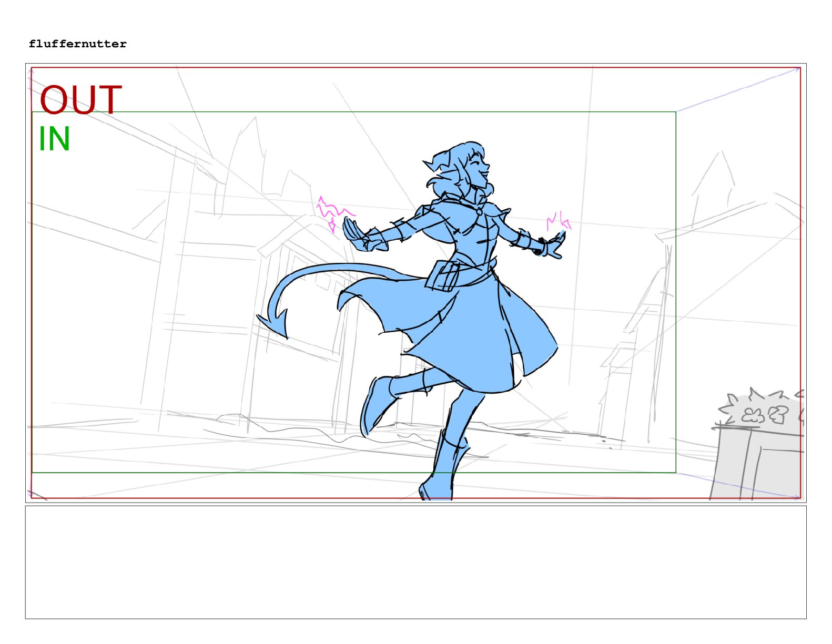The image size is (832, 644).
Task: Click the 'fluffernutter' title text
Action: (x=78, y=44)
